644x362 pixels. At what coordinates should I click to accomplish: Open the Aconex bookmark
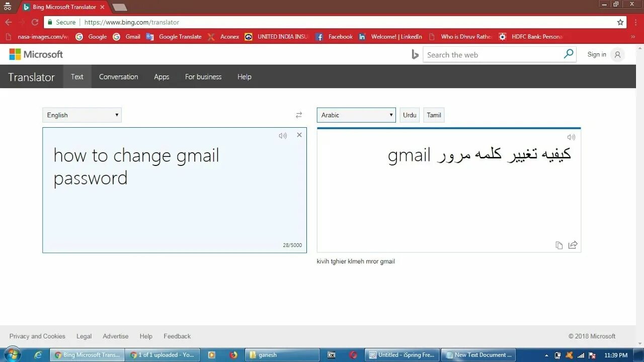[x=223, y=37]
